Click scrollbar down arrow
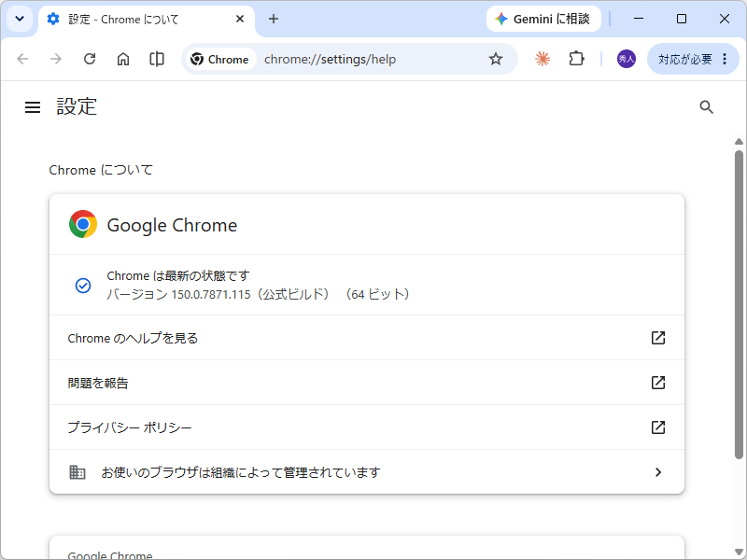The width and height of the screenshot is (747, 560). point(739,552)
